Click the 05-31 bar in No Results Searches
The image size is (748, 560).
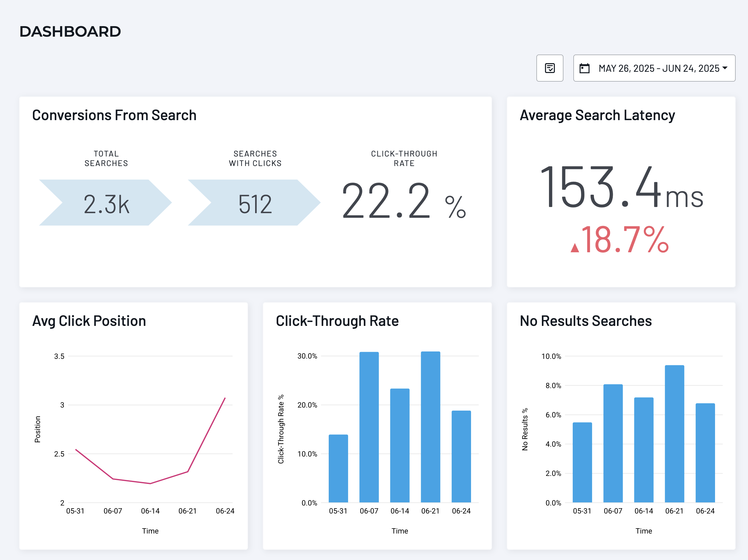tap(582, 462)
